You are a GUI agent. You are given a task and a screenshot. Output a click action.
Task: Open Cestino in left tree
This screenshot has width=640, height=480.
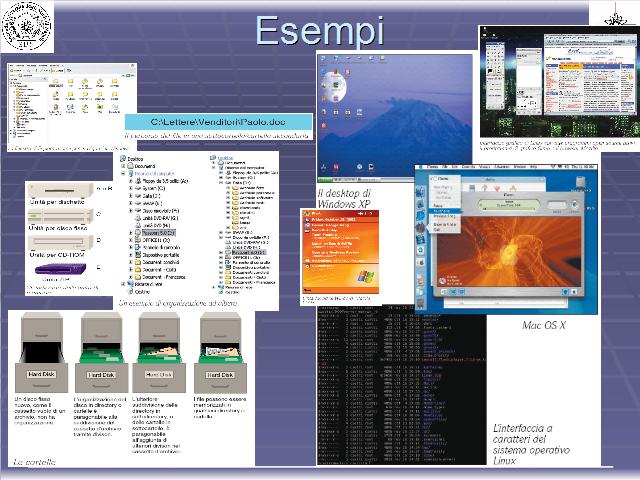click(x=142, y=292)
